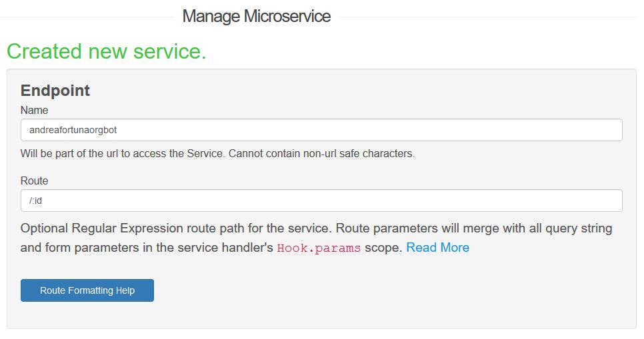Click the Name field label
The image size is (644, 339).
pyautogui.click(x=35, y=110)
